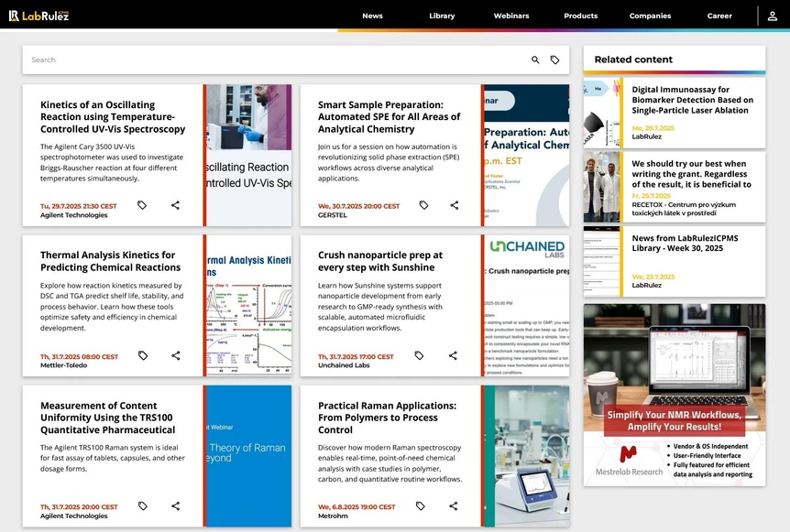
Task: Click date 'Th, 31.7.2025 08:00 CEST'
Action: [79, 357]
